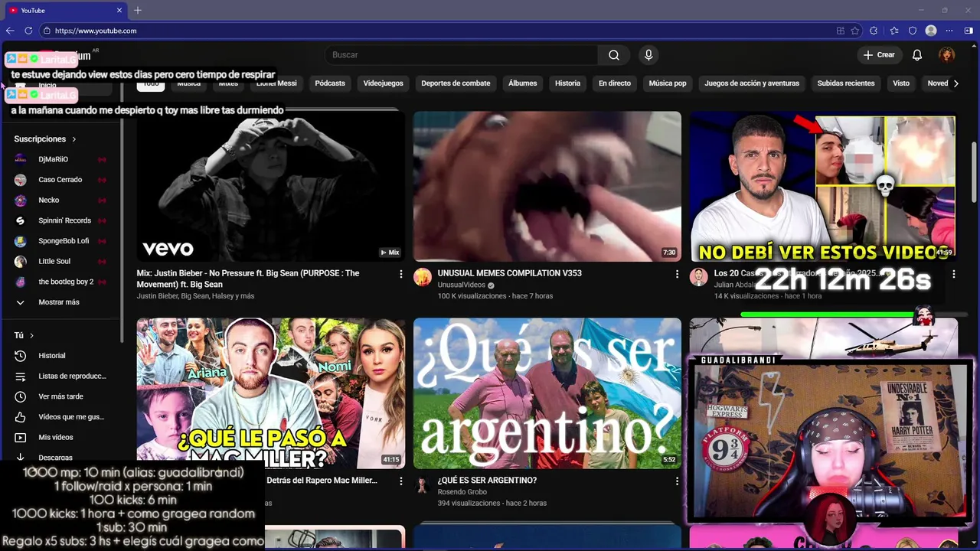Activate voice search microphone
Screen dimensions: 980x551
648,55
